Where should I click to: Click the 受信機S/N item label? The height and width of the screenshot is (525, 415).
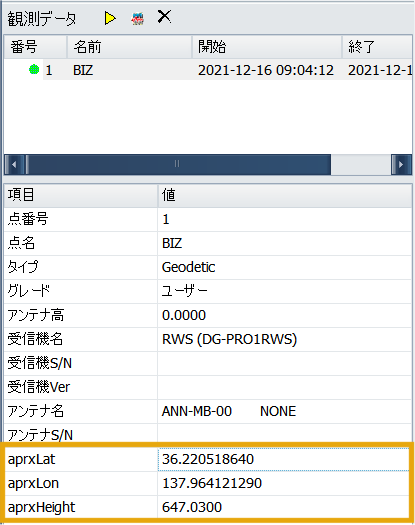[40, 363]
